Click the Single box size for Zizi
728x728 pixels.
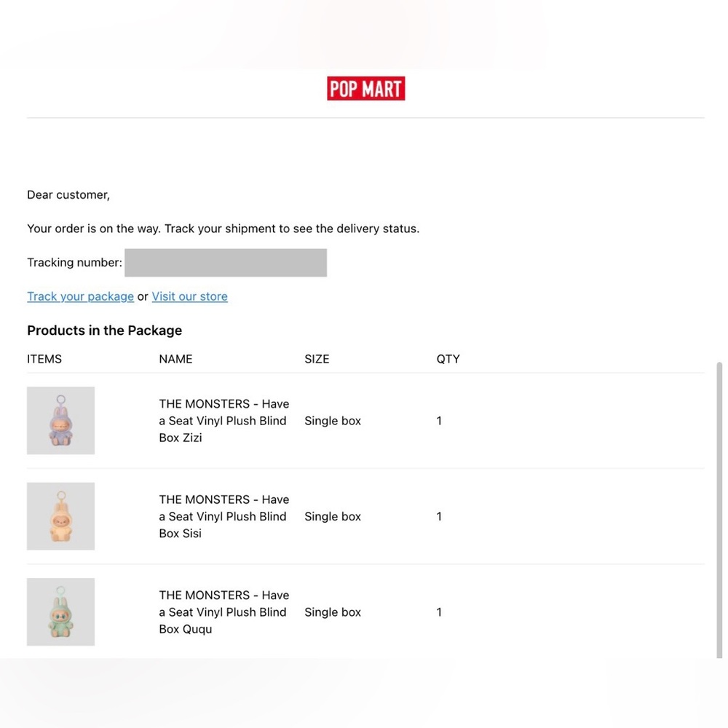click(x=333, y=421)
